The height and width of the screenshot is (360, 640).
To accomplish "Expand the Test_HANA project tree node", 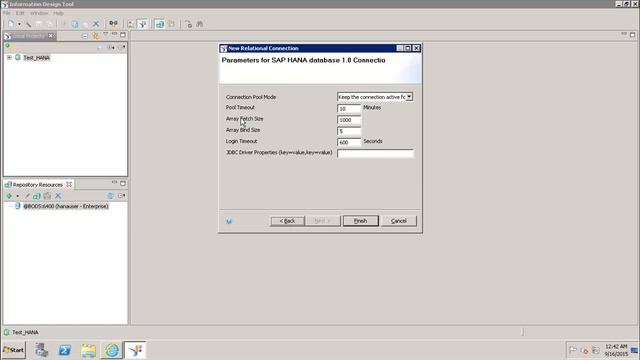I will [x=9, y=58].
